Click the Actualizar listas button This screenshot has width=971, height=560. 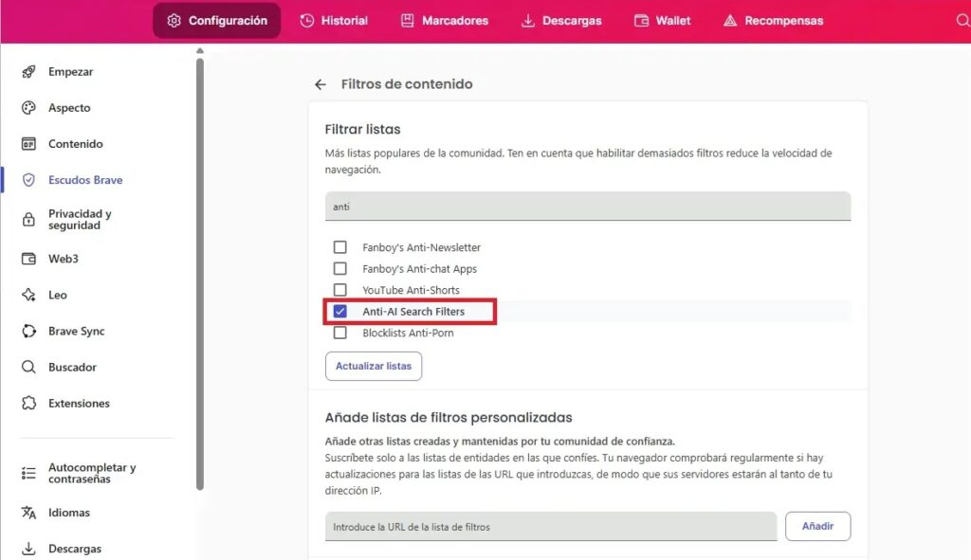pos(374,367)
